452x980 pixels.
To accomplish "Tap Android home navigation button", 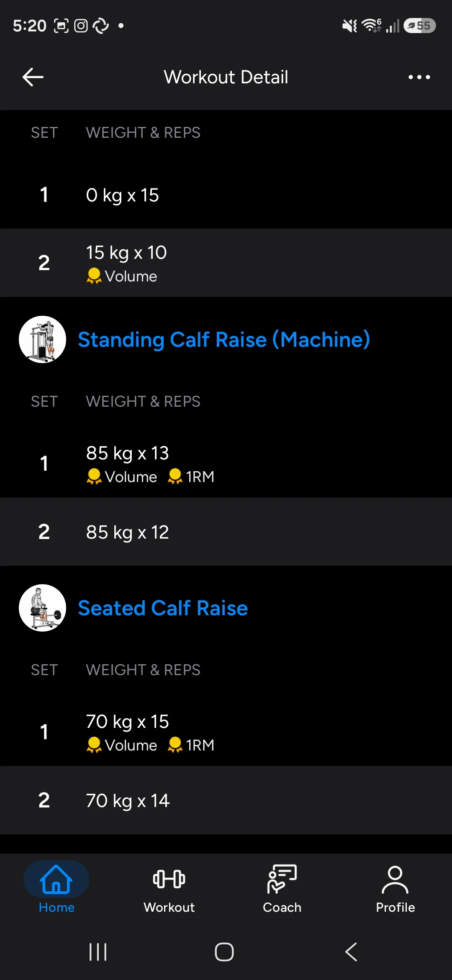I will pos(224,952).
